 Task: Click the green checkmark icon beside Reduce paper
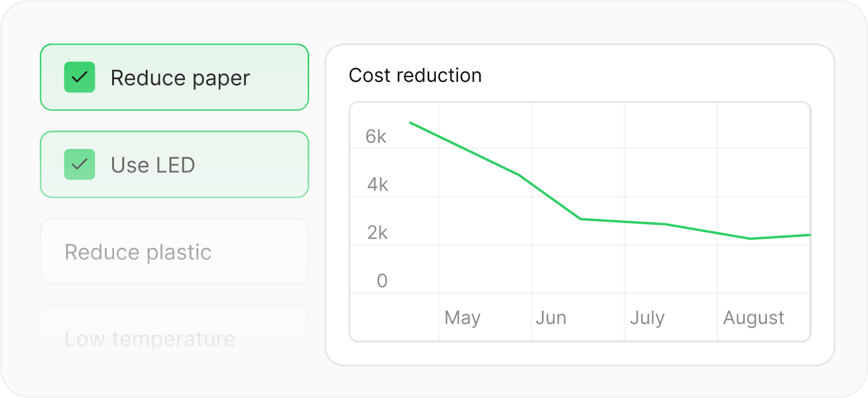(x=80, y=77)
